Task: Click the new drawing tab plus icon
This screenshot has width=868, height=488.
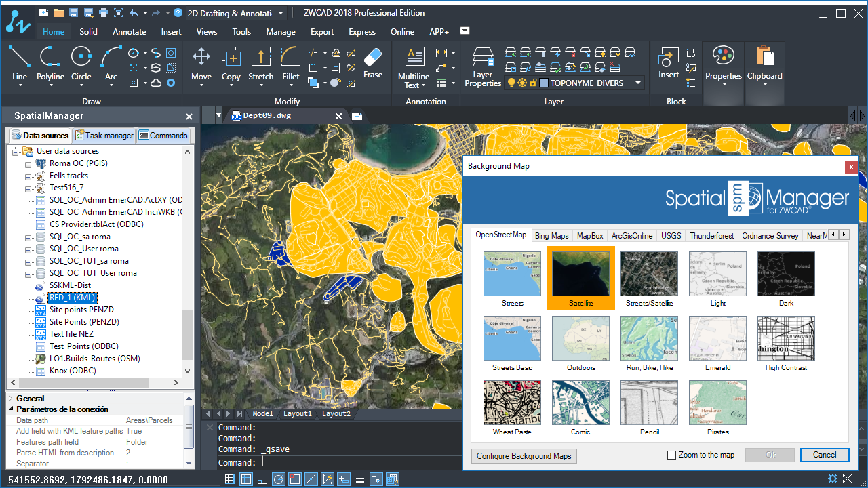Action: click(357, 116)
